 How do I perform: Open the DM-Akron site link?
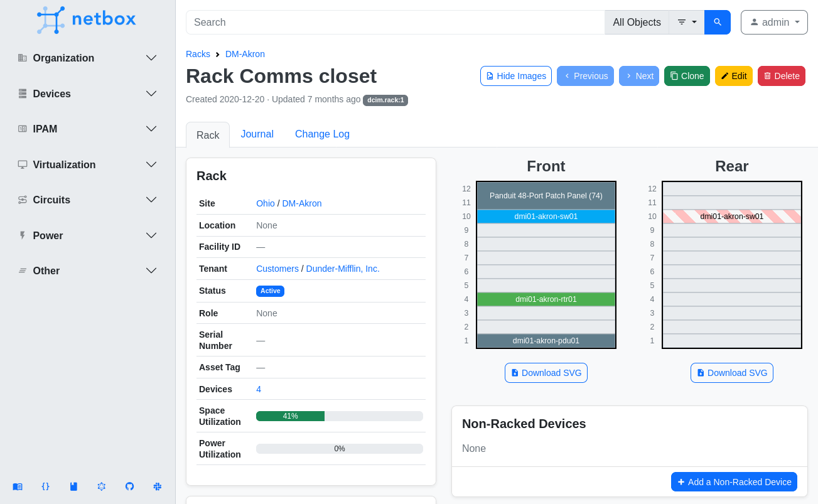pyautogui.click(x=302, y=203)
